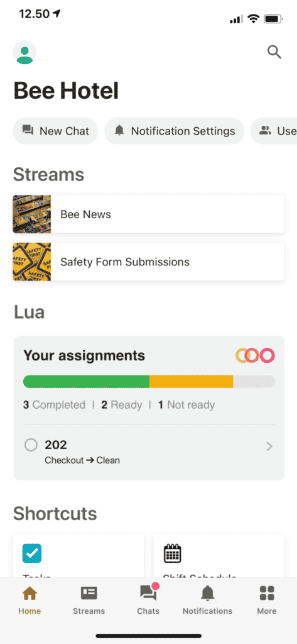Expand room 202 with the chevron arrow
The image size is (297, 644).
pos(269,447)
